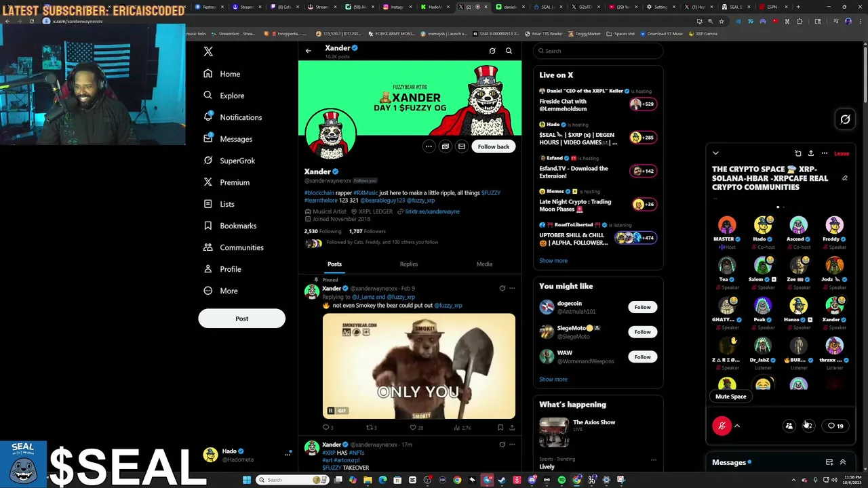
Task: Switch to the Media tab
Action: [x=484, y=264]
